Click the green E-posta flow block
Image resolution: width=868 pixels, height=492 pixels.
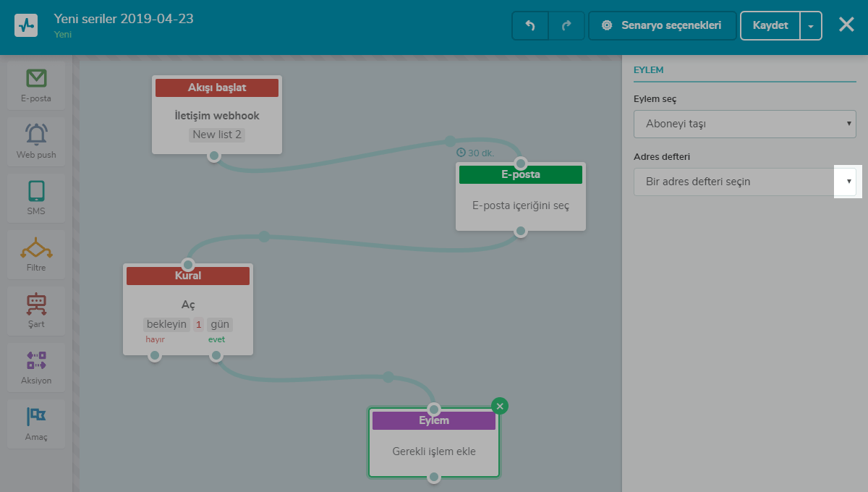point(521,174)
